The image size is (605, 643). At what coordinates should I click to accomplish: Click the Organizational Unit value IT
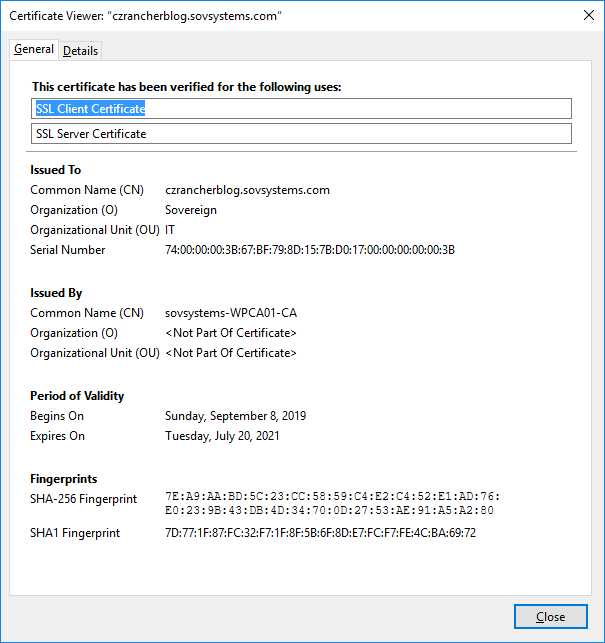tap(170, 230)
